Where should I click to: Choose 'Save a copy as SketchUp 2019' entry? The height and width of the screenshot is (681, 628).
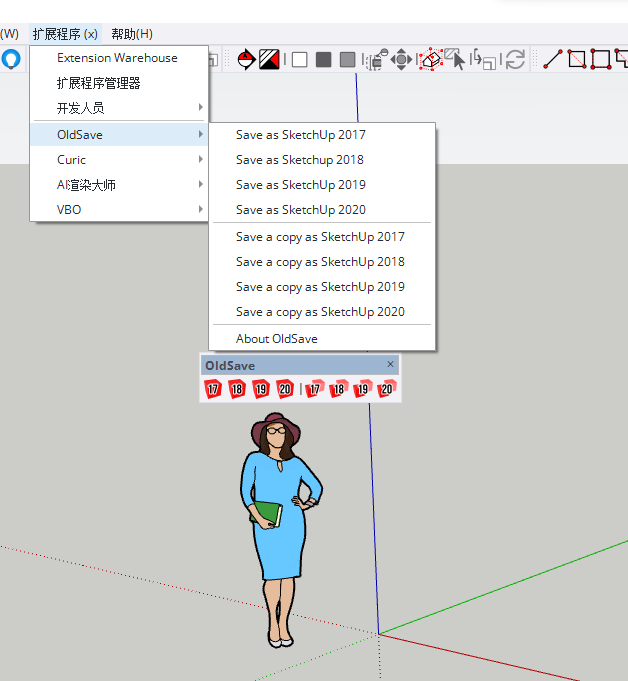pos(320,287)
